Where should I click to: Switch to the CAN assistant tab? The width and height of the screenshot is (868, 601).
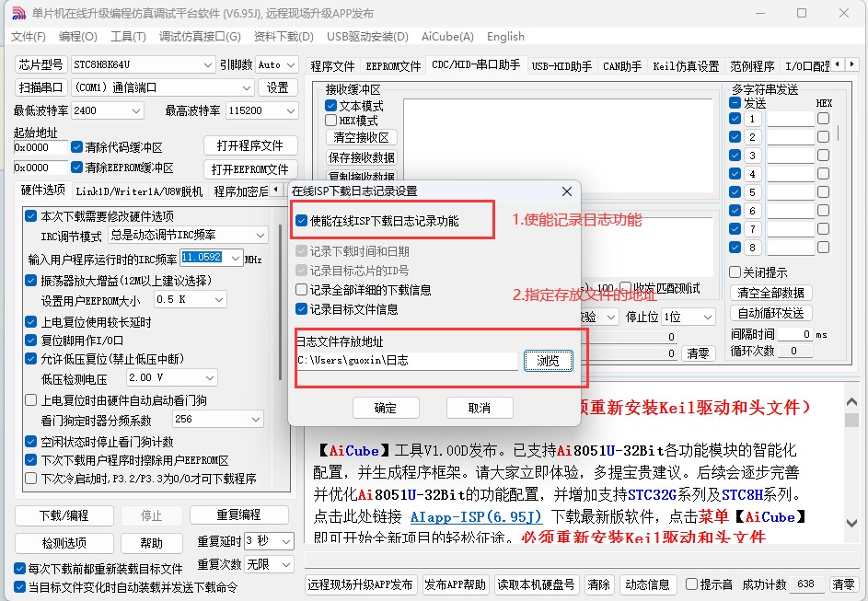(x=621, y=66)
